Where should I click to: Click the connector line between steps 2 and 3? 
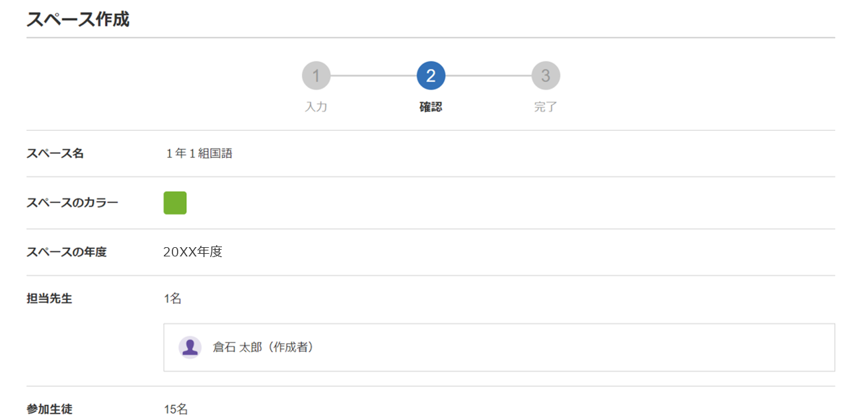click(488, 76)
